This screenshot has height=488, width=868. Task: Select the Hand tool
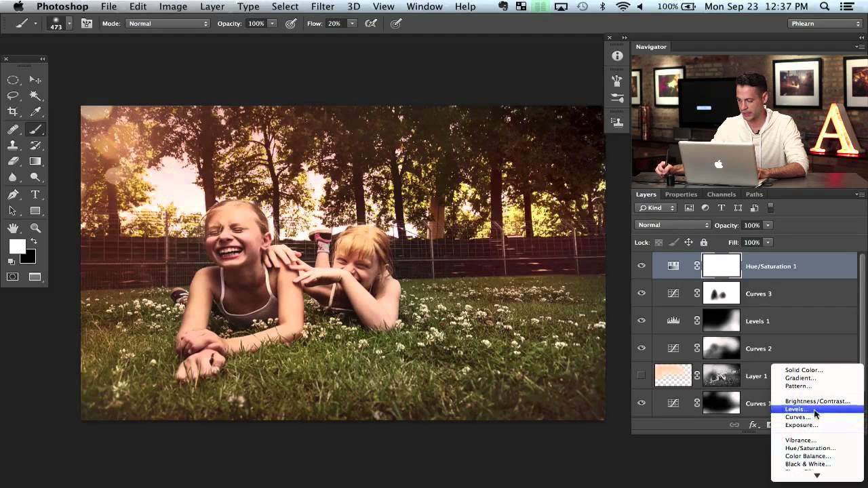(x=13, y=228)
